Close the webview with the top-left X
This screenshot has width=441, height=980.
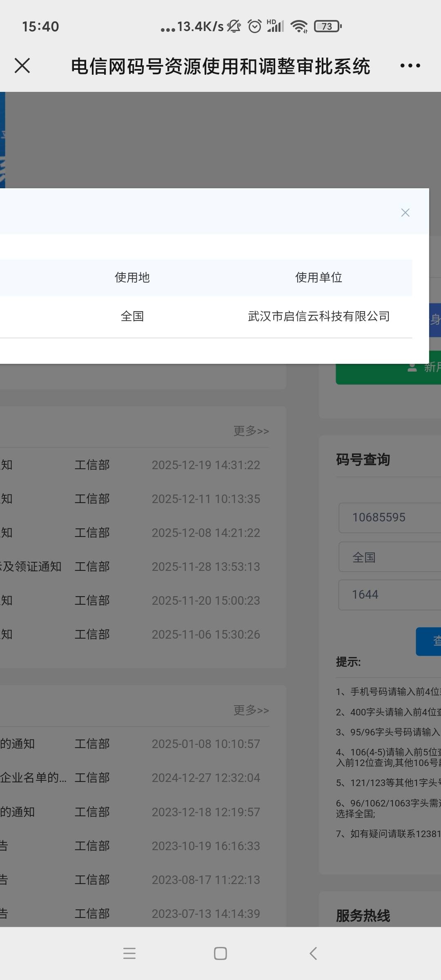click(x=22, y=66)
